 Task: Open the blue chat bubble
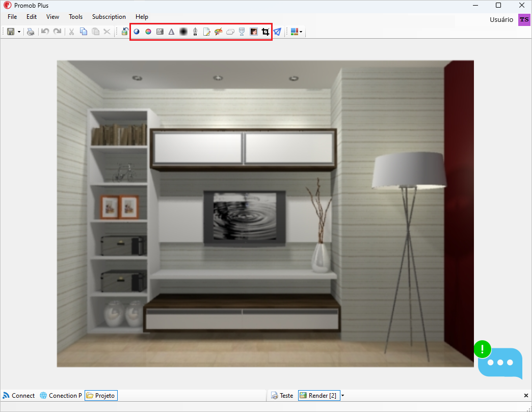pyautogui.click(x=500, y=364)
